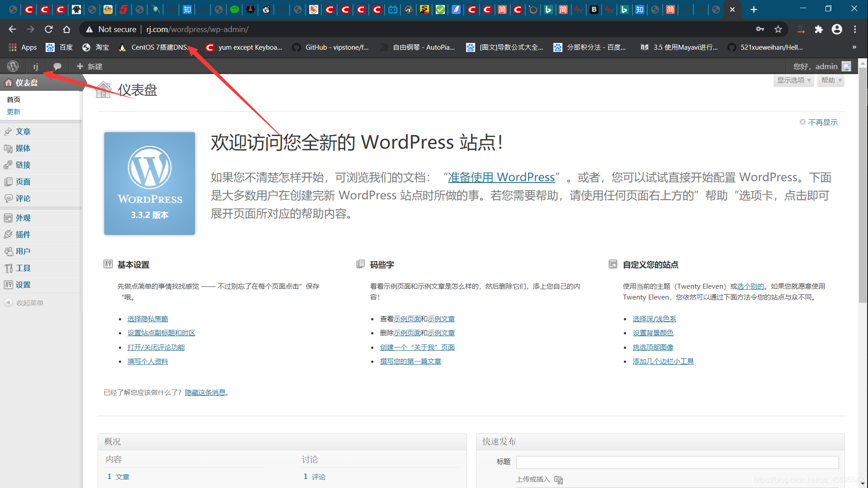868x488 pixels.
Task: Open the comments bubble icon in admin bar
Action: (57, 66)
